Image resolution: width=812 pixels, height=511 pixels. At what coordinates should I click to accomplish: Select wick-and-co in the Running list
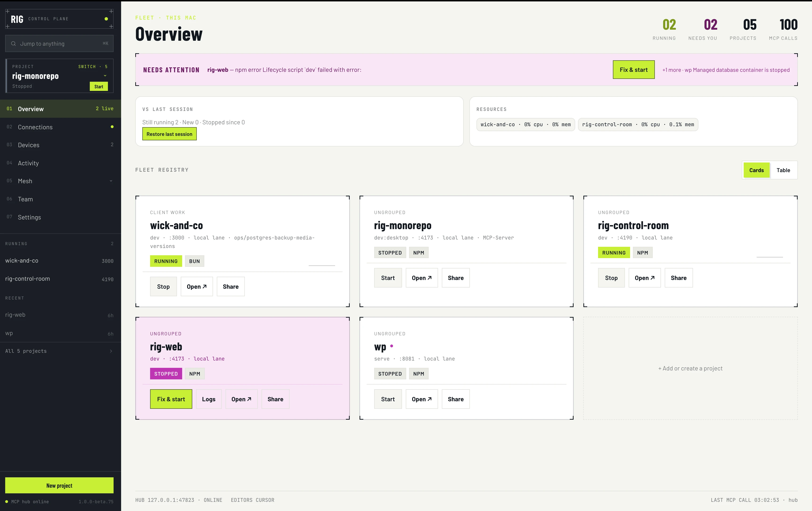[x=59, y=261]
